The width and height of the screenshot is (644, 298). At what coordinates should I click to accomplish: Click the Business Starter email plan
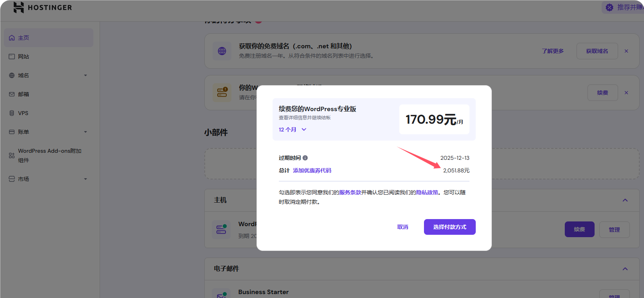click(x=264, y=292)
